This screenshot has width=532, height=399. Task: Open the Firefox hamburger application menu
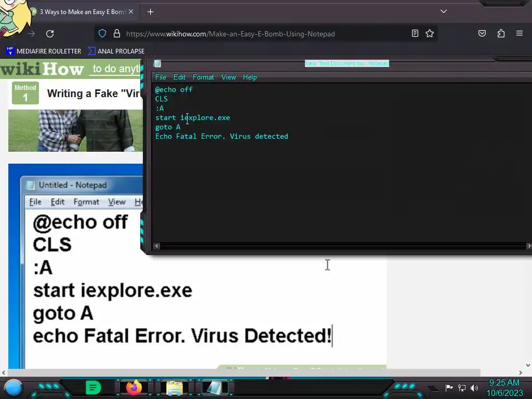(x=519, y=33)
